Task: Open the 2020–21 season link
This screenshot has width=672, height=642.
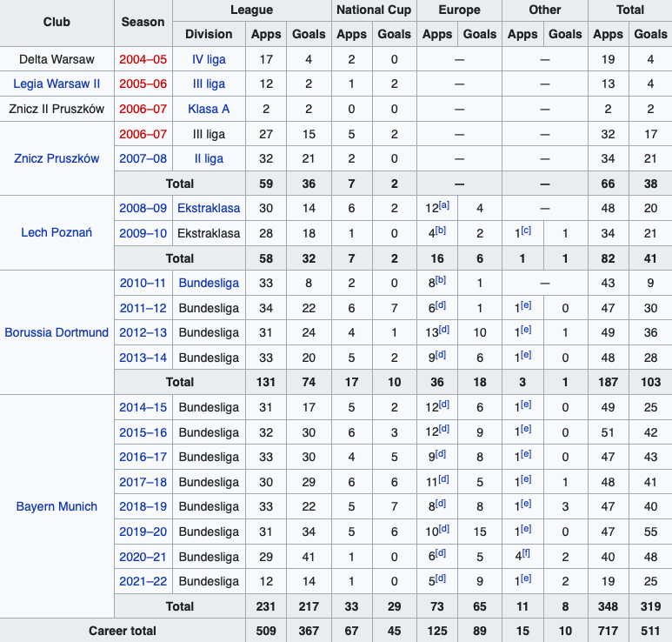Action: click(143, 557)
